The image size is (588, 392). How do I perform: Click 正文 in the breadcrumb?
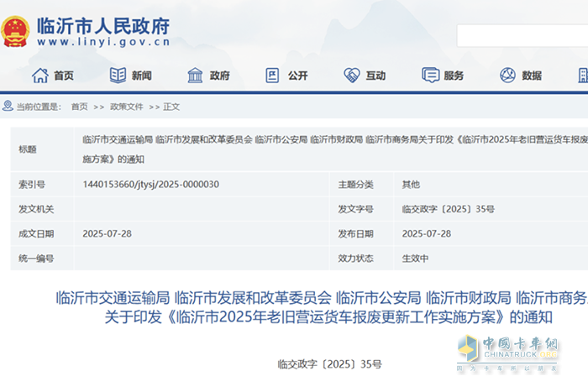[171, 107]
